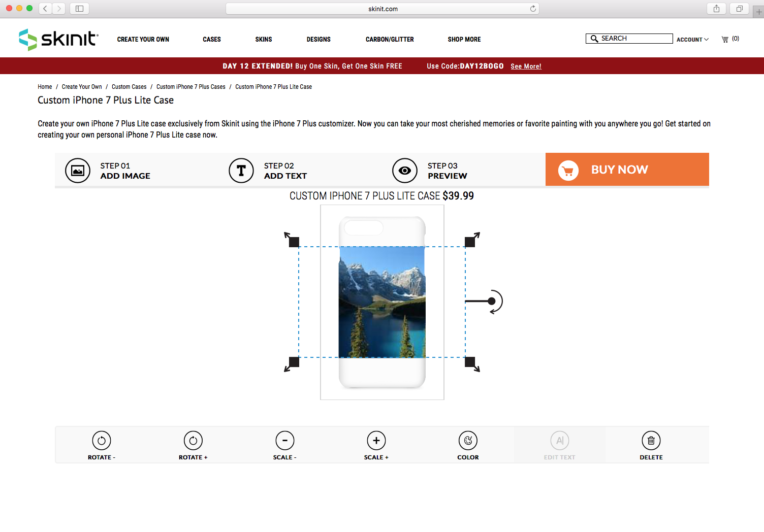The width and height of the screenshot is (764, 532).
Task: Click the Rotate minus circular icon
Action: [102, 441]
